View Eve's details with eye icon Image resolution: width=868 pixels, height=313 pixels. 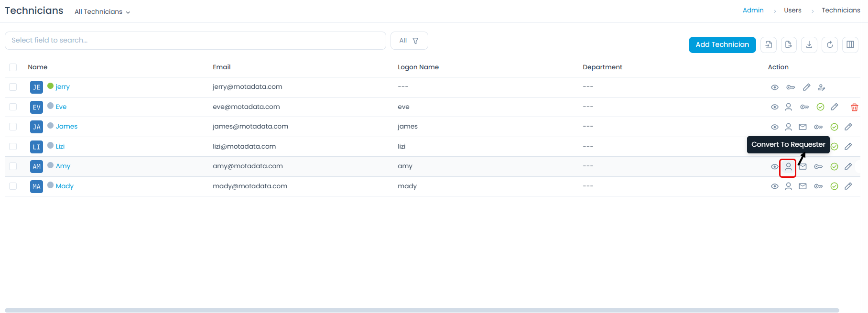point(775,107)
